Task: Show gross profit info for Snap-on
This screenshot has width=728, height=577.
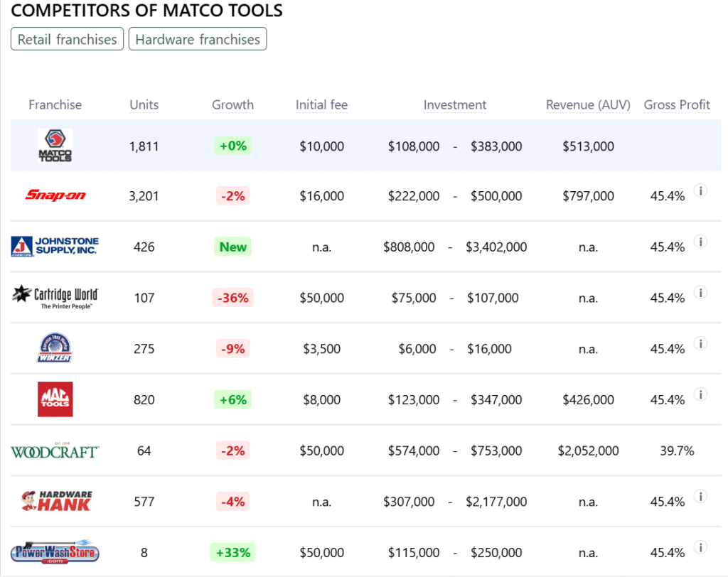Action: point(700,190)
